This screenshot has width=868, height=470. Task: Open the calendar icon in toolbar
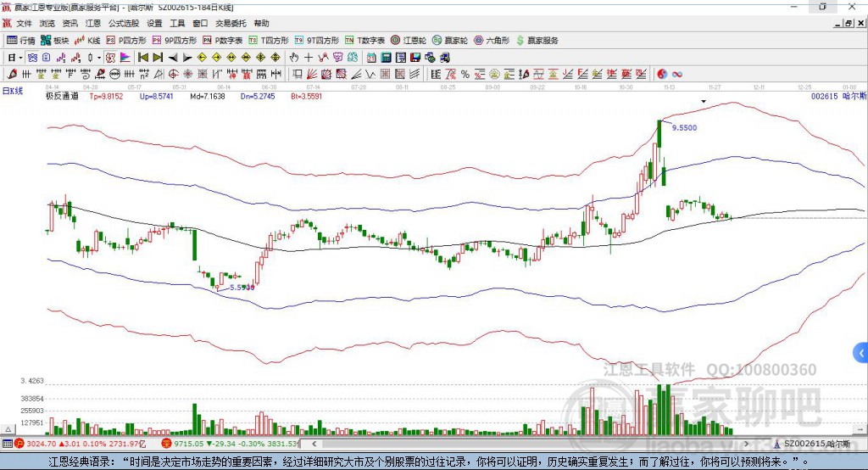[x=371, y=58]
